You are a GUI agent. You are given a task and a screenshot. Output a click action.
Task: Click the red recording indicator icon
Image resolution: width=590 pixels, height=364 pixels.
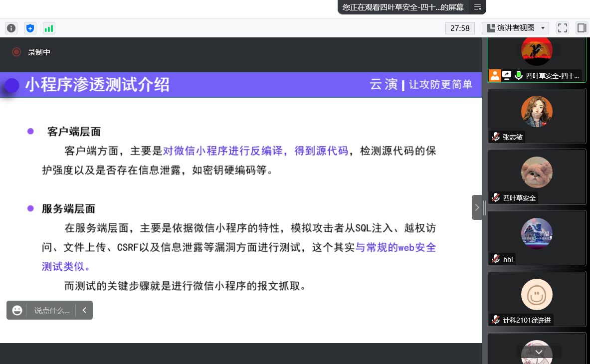coord(16,52)
